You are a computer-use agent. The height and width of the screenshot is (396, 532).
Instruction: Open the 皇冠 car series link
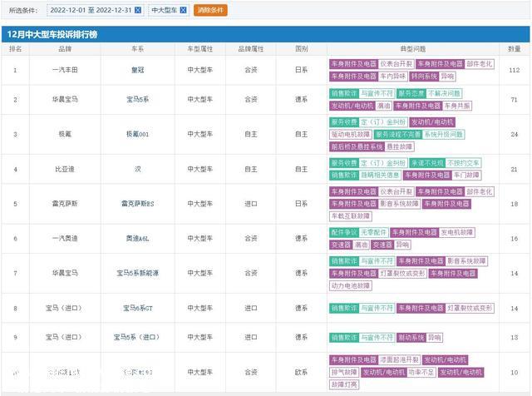click(137, 70)
